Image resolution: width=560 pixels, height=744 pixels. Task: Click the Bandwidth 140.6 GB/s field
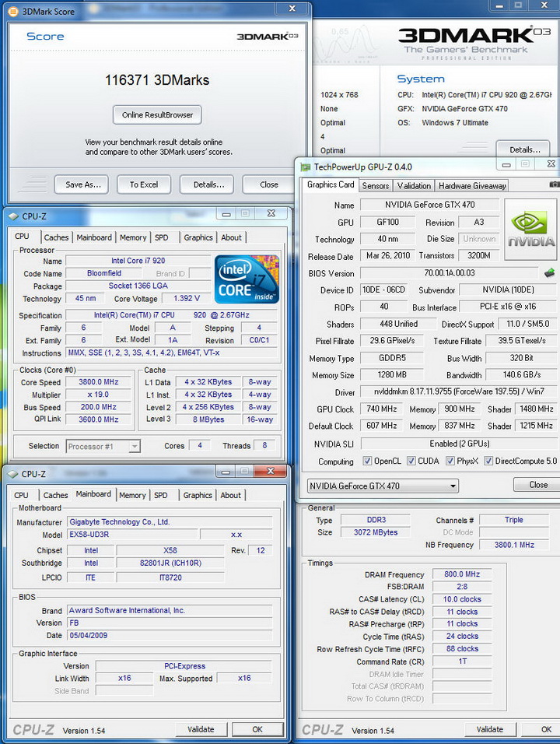tap(522, 374)
